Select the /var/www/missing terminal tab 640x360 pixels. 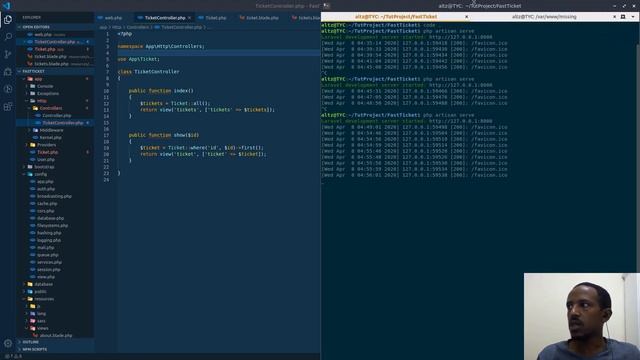point(544,17)
